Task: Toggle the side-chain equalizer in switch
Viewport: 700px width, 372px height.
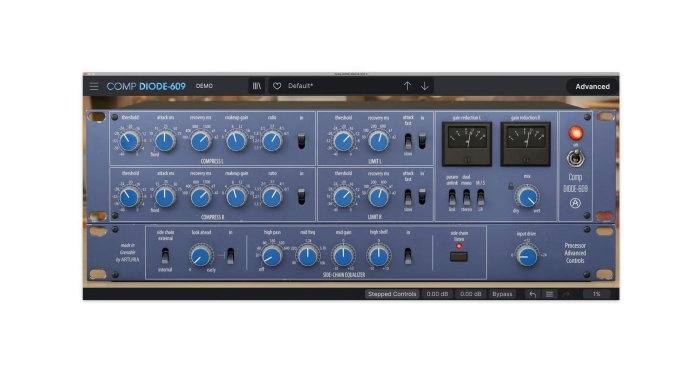Action: 408,256
